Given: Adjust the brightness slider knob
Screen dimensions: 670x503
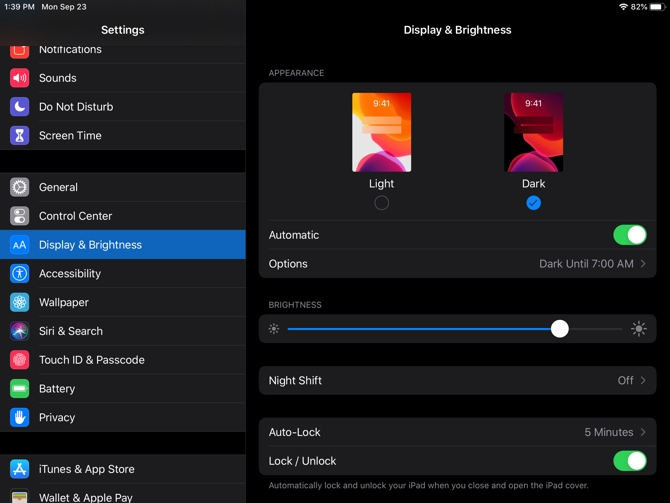Looking at the screenshot, I should pos(559,329).
